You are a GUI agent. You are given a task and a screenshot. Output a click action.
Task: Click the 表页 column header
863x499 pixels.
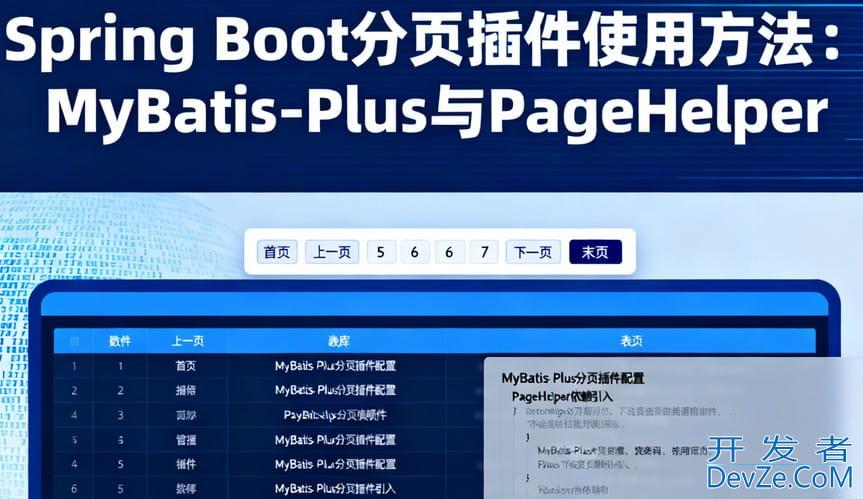click(631, 341)
